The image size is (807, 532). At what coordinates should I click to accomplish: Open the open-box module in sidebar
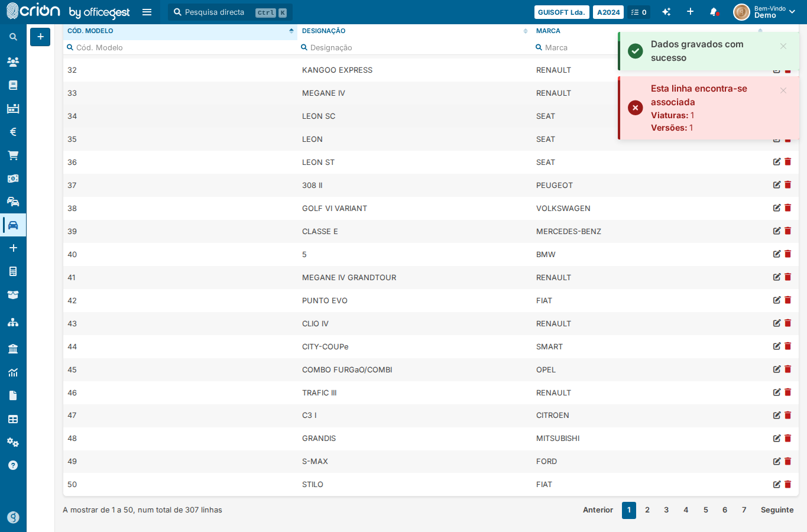[x=13, y=294]
